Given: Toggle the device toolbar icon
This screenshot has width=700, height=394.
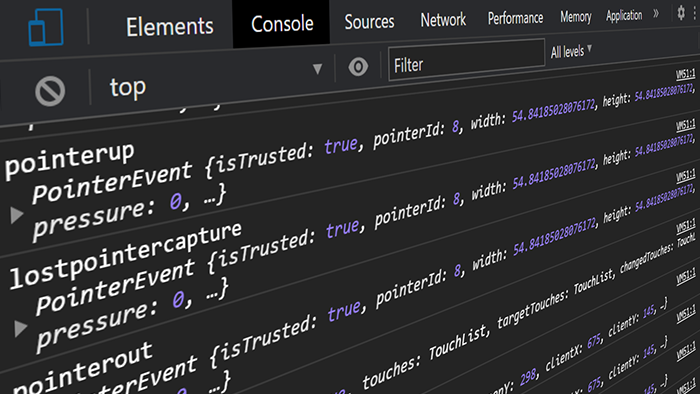Looking at the screenshot, I should (x=46, y=27).
